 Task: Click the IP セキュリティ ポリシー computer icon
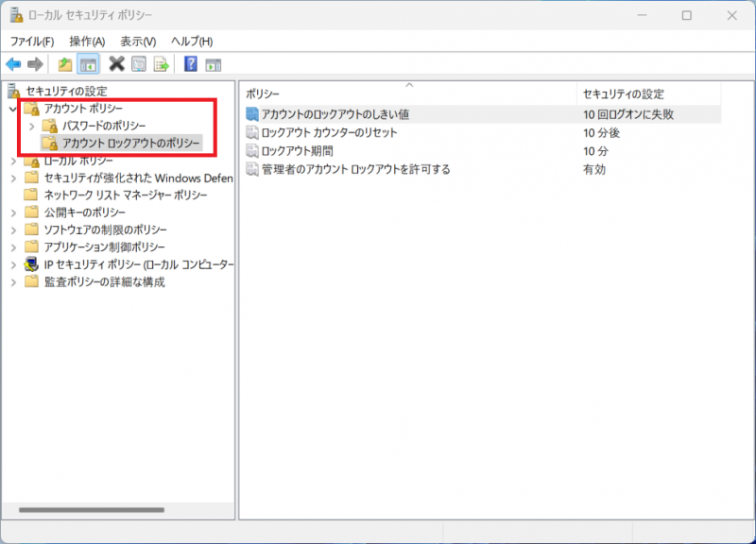[31, 264]
